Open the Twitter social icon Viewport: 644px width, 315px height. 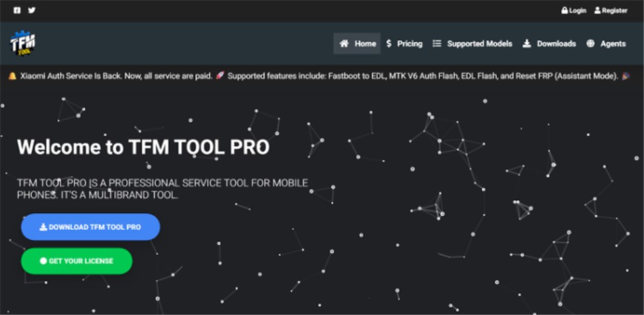point(32,10)
